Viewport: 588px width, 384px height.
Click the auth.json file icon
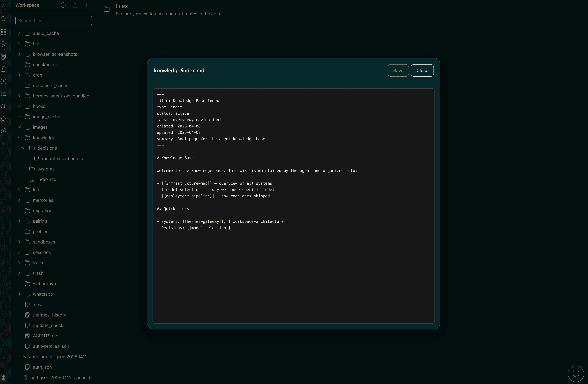27,367
